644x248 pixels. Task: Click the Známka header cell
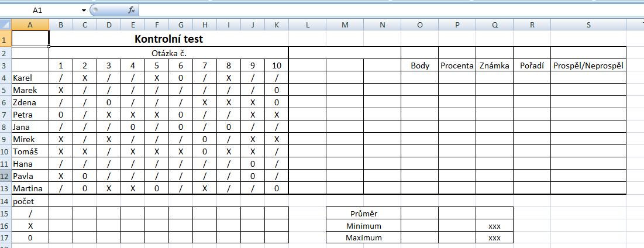pos(494,66)
